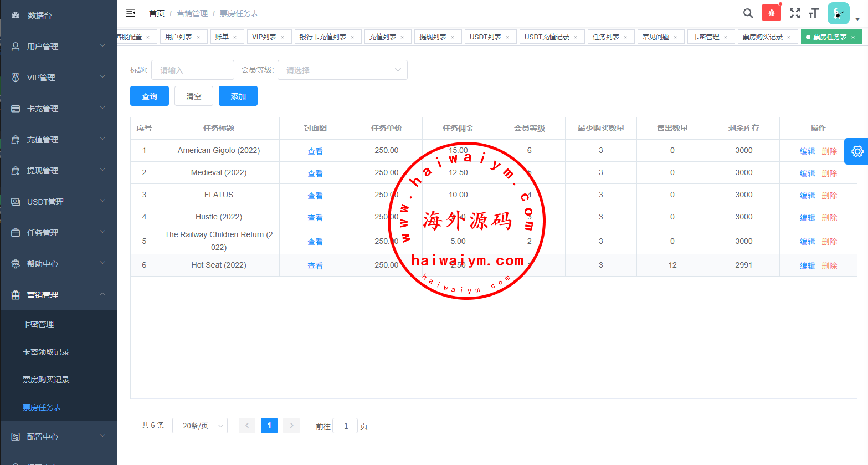Collapse the sidebar with the hamburger icon
This screenshot has width=868, height=465.
pos(131,13)
